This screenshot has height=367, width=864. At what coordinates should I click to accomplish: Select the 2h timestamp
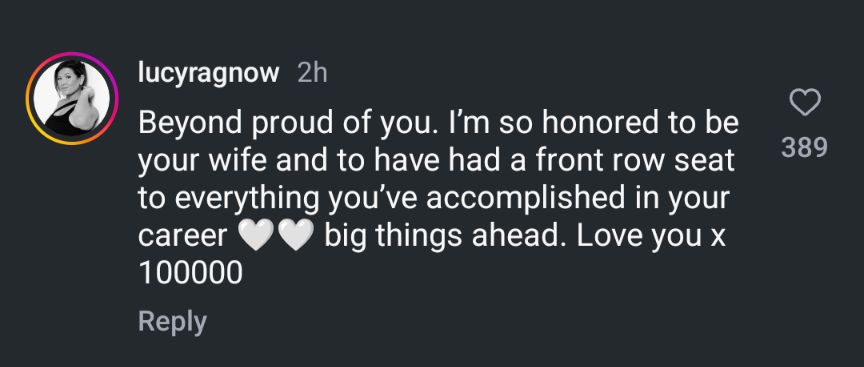pos(312,73)
